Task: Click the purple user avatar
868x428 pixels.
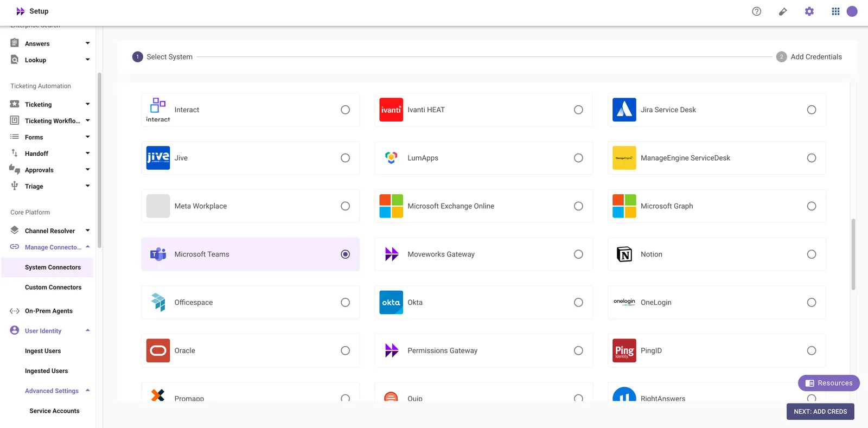Action: (x=852, y=11)
